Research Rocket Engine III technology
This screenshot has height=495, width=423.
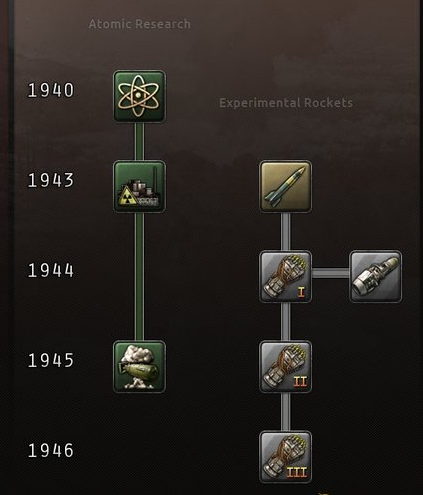tap(285, 456)
